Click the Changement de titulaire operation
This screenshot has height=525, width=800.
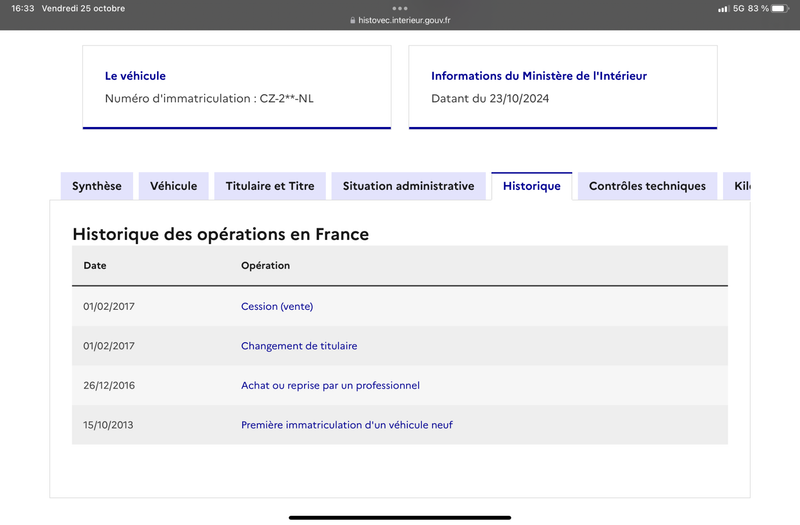[299, 346]
